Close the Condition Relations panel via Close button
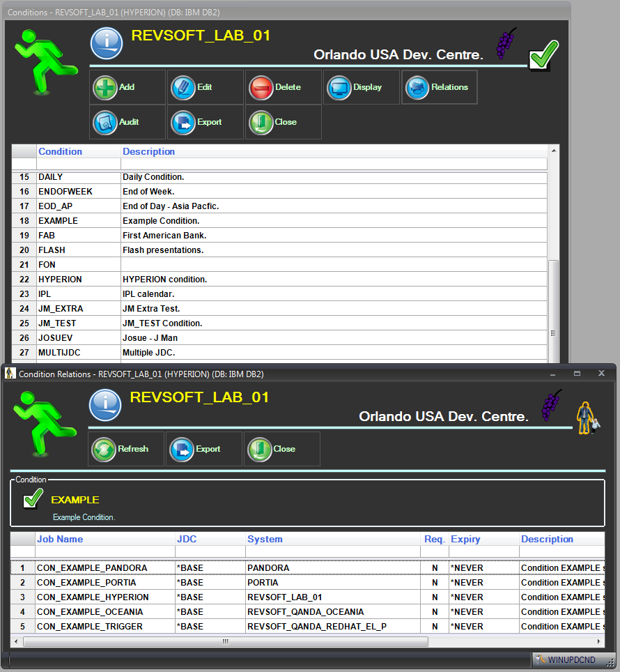620x672 pixels. [x=281, y=449]
